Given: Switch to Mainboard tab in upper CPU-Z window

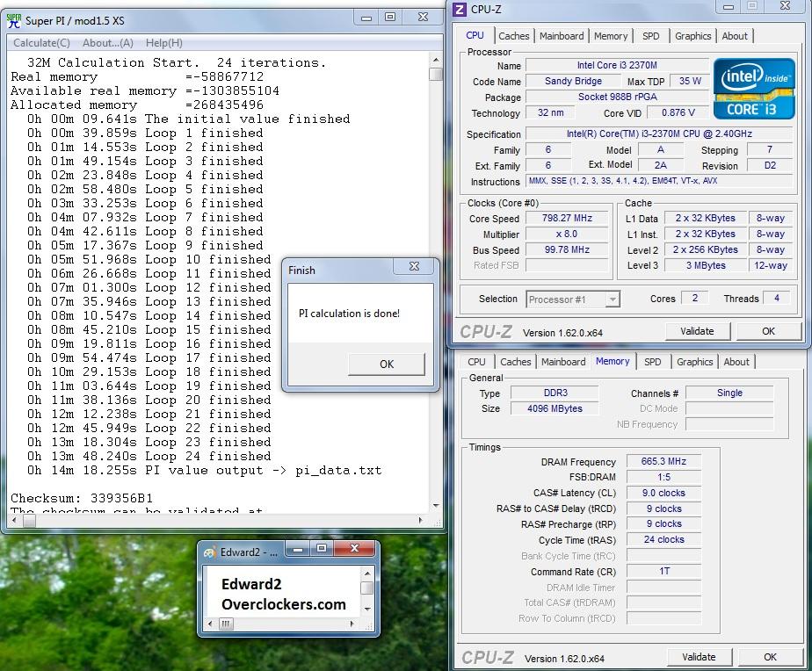Looking at the screenshot, I should click(562, 36).
